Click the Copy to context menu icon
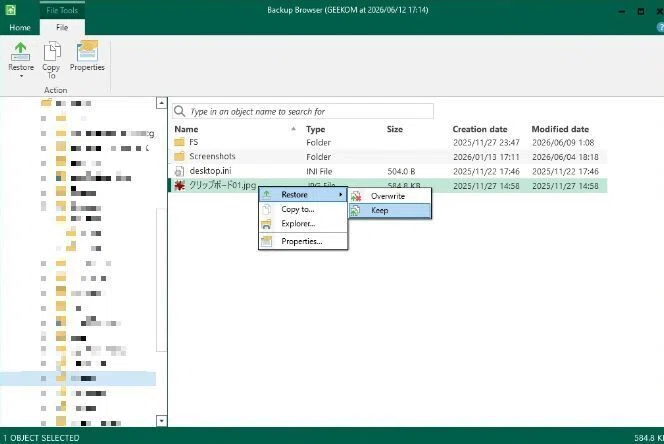Viewport: 664px width, 444px height. pos(266,209)
